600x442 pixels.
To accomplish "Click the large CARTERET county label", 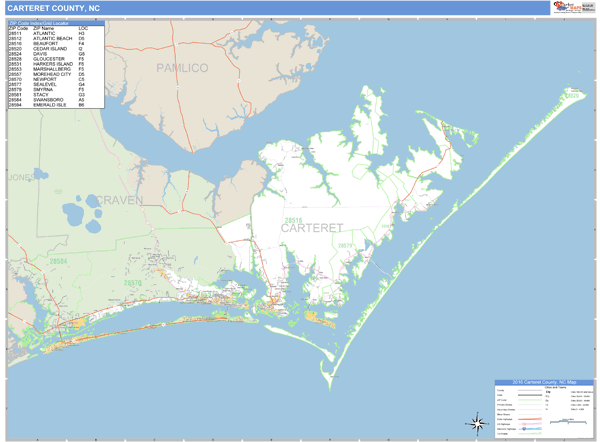I will click(312, 227).
